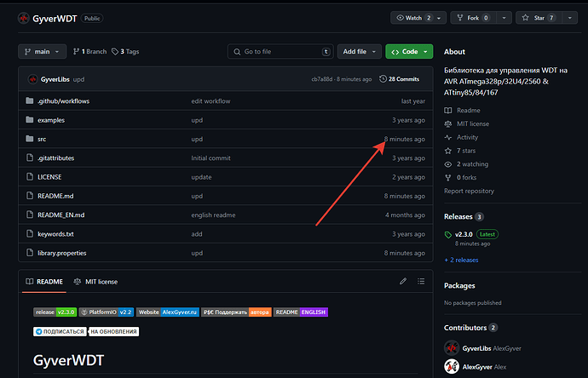This screenshot has height=378, width=588.
Task: Focus the Go to file search field
Action: 280,51
